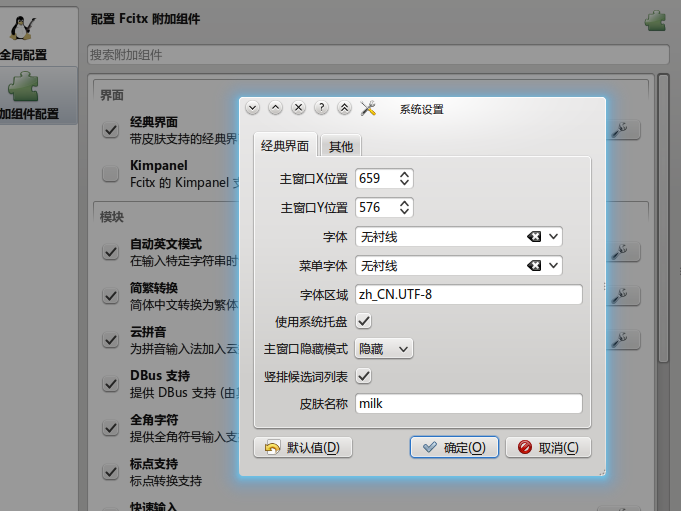Uncheck the 竖排候选词列表 checkbox
Screen dimensions: 681x511
click(x=364, y=376)
